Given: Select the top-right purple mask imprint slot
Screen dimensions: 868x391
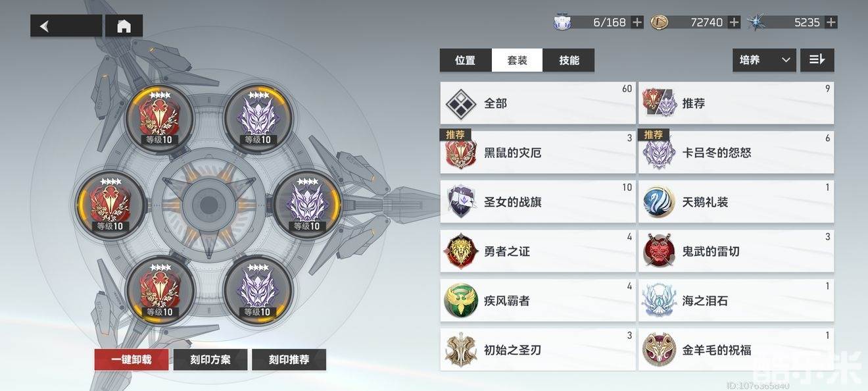Looking at the screenshot, I should point(258,118).
